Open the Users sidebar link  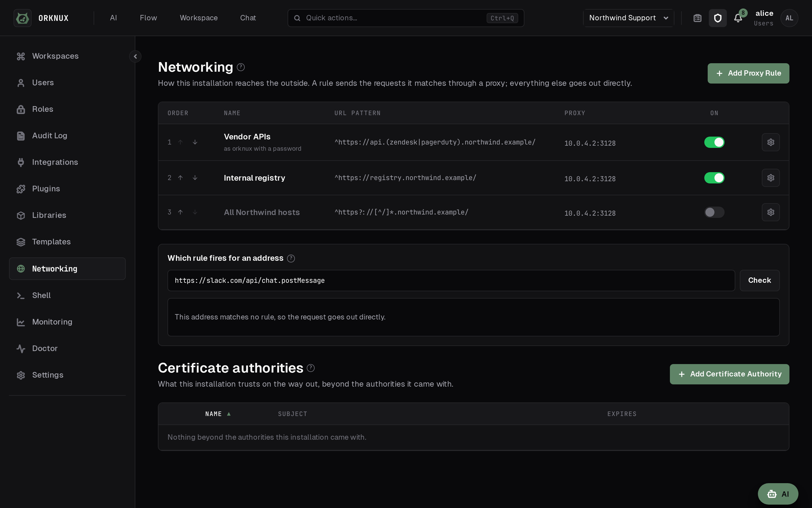point(67,83)
